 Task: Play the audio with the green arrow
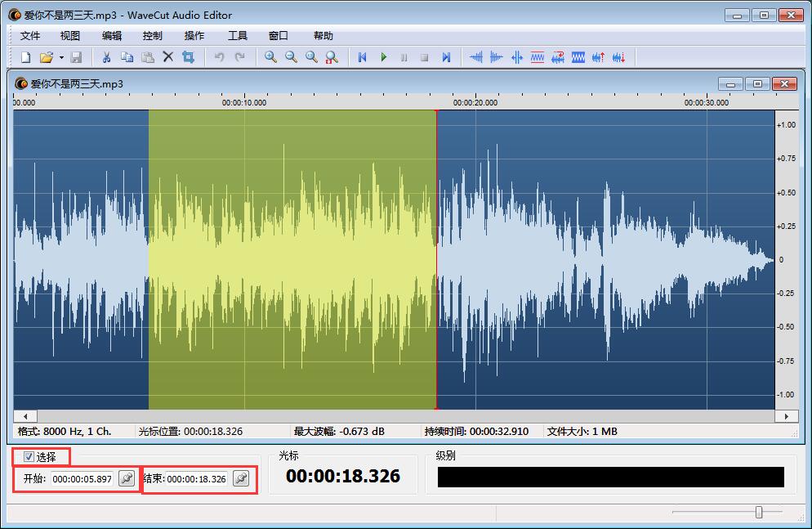384,57
